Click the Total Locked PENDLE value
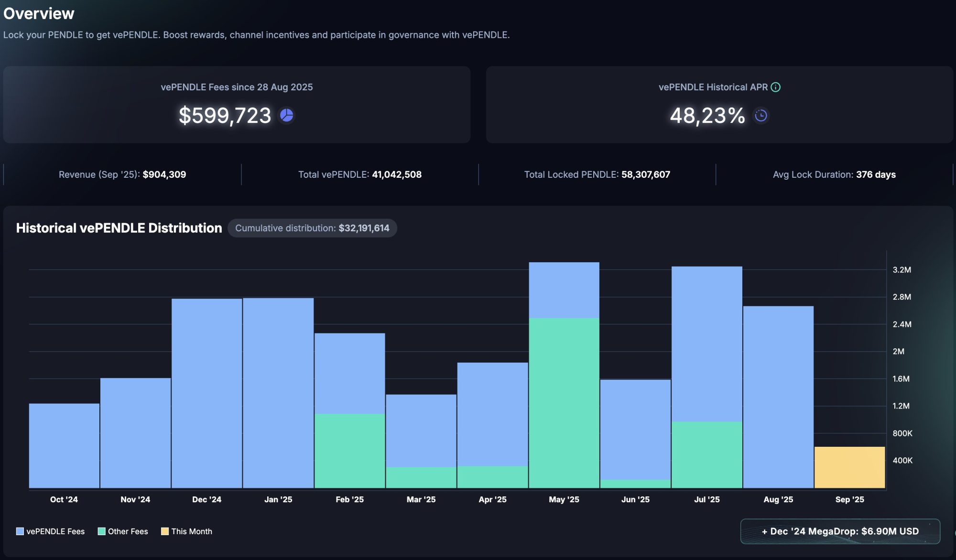Screen dimensions: 956x560 click(645, 174)
